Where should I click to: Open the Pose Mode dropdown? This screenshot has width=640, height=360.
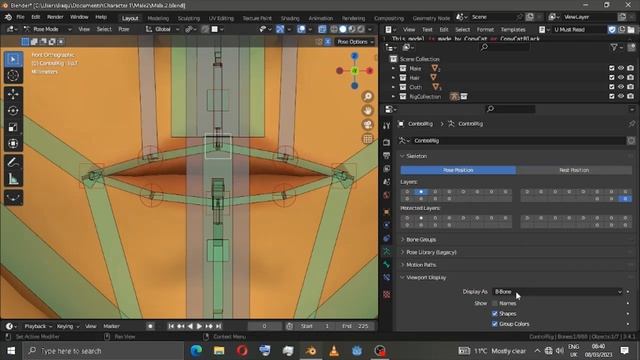(x=47, y=29)
